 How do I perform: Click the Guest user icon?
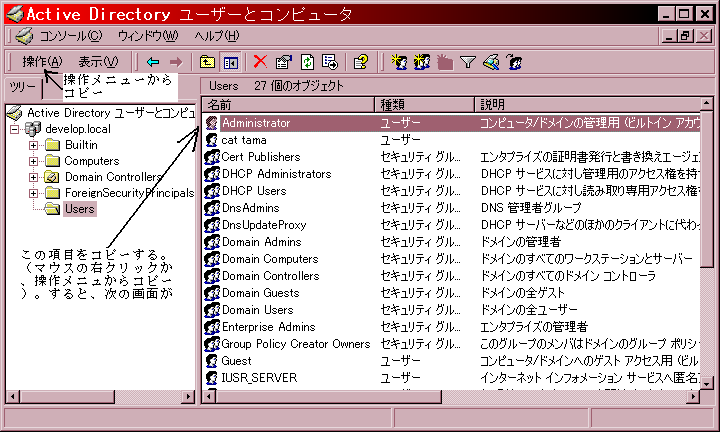211,361
